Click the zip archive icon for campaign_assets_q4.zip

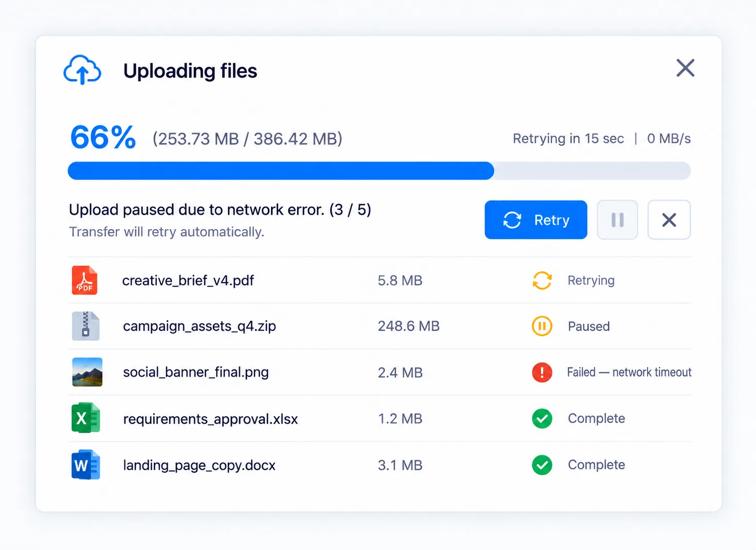[x=85, y=326]
